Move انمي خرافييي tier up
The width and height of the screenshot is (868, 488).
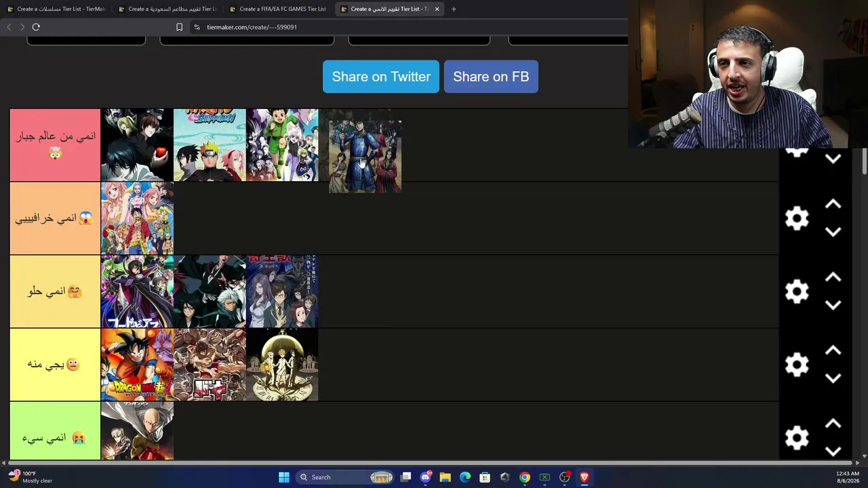[x=833, y=204]
